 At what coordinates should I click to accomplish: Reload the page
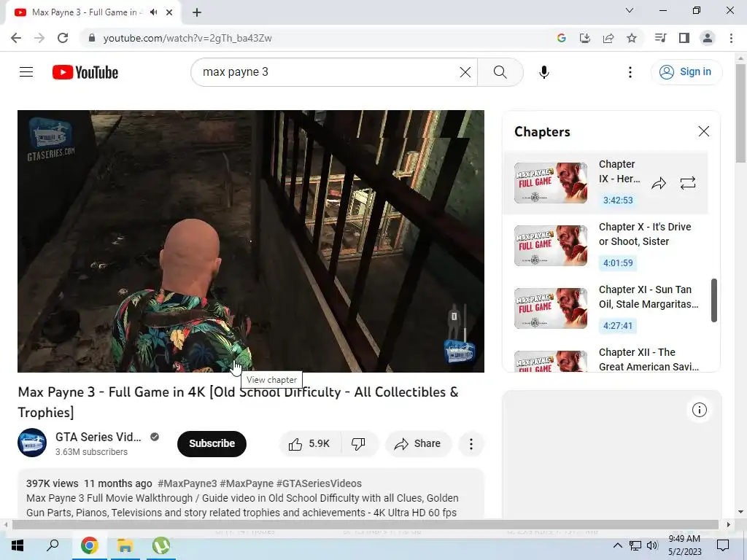(63, 38)
